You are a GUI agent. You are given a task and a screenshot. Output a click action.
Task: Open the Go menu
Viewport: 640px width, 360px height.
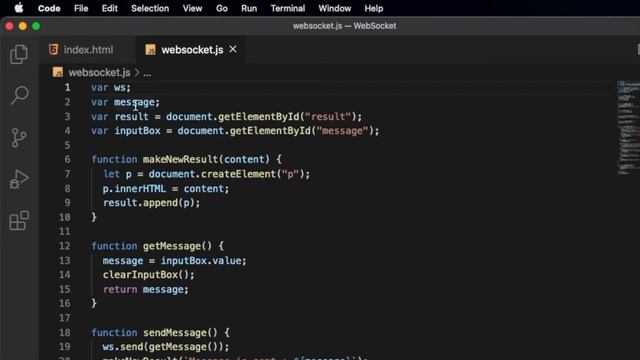point(222,8)
